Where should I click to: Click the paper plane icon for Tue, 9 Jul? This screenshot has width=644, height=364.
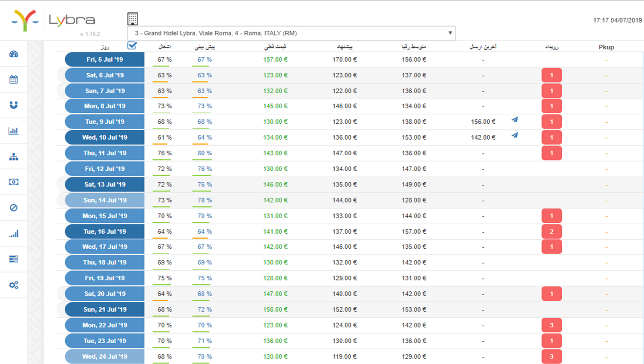(515, 120)
